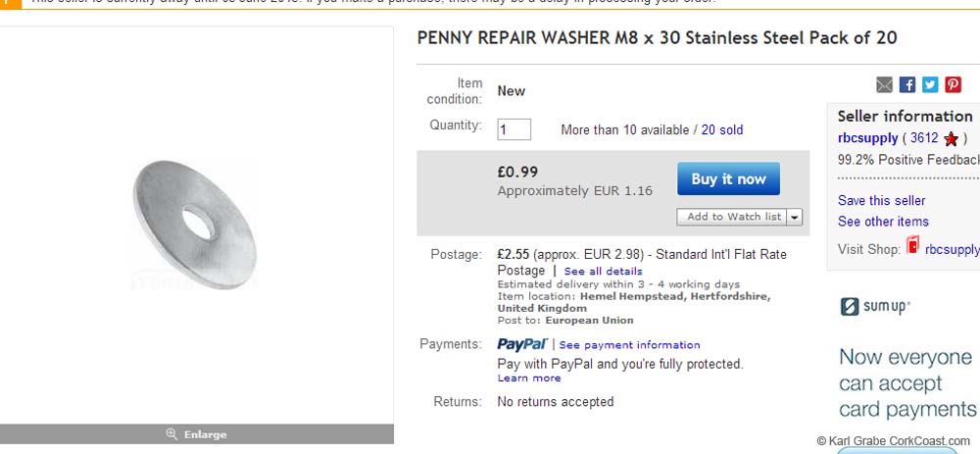Add item to Watch list
Image resolution: width=980 pixels, height=454 pixels.
point(733,217)
